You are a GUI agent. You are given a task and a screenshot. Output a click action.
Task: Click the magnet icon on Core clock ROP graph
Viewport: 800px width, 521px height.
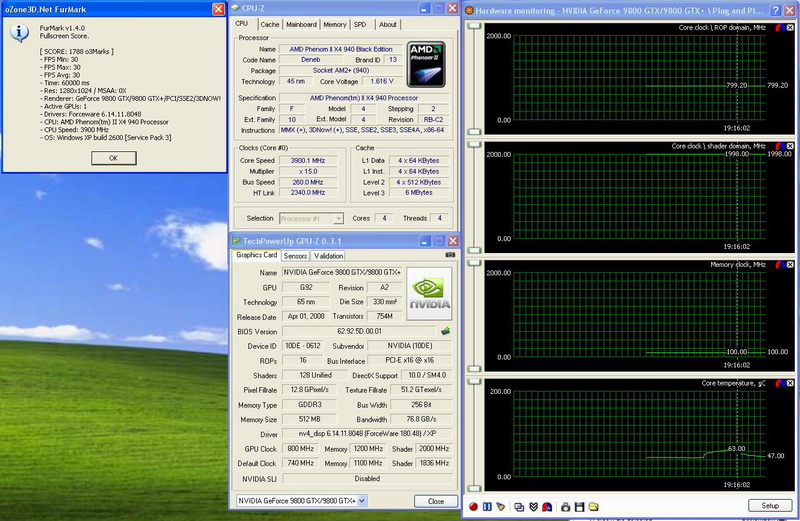click(x=779, y=29)
